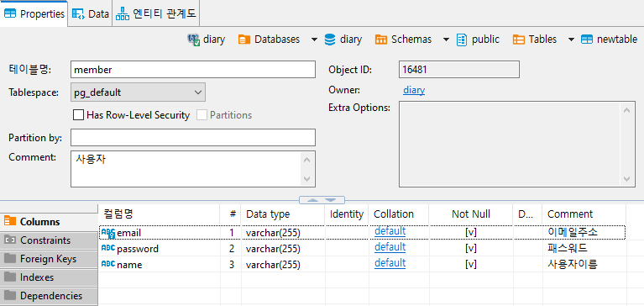Click the diary database cylinder icon
644x306 pixels.
[x=329, y=40]
